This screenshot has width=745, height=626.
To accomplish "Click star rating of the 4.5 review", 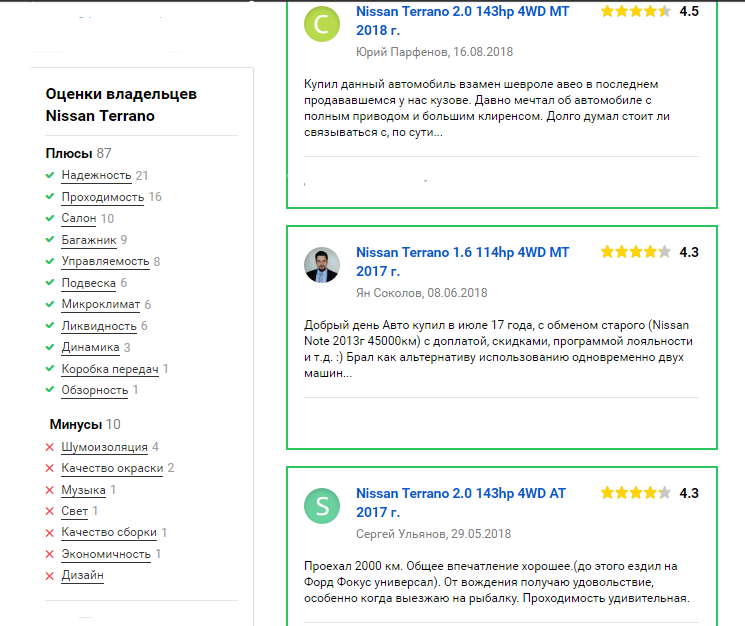I will click(636, 11).
